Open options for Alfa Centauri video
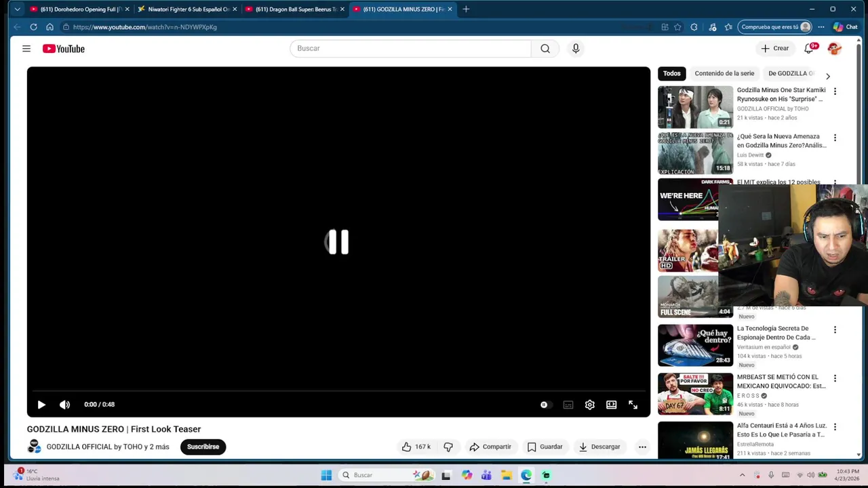The height and width of the screenshot is (488, 868). 835,427
